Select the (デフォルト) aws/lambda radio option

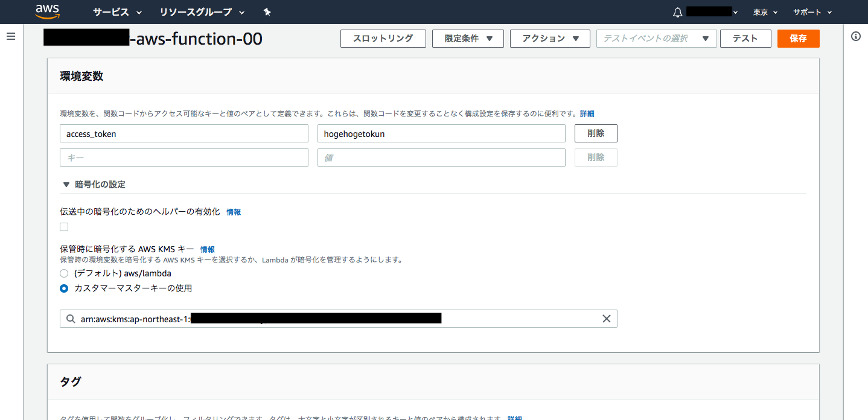64,273
